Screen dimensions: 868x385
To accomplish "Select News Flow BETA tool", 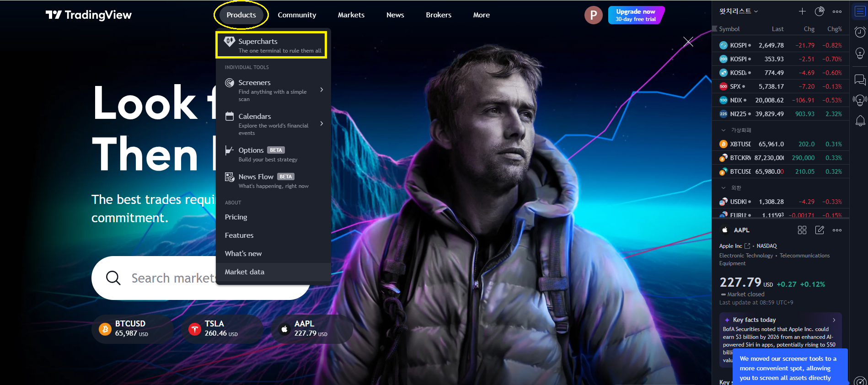I will coord(273,181).
